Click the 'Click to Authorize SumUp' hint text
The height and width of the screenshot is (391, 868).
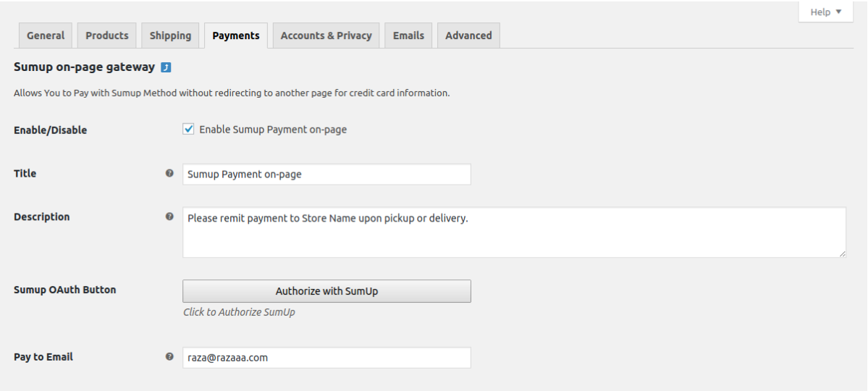(239, 312)
